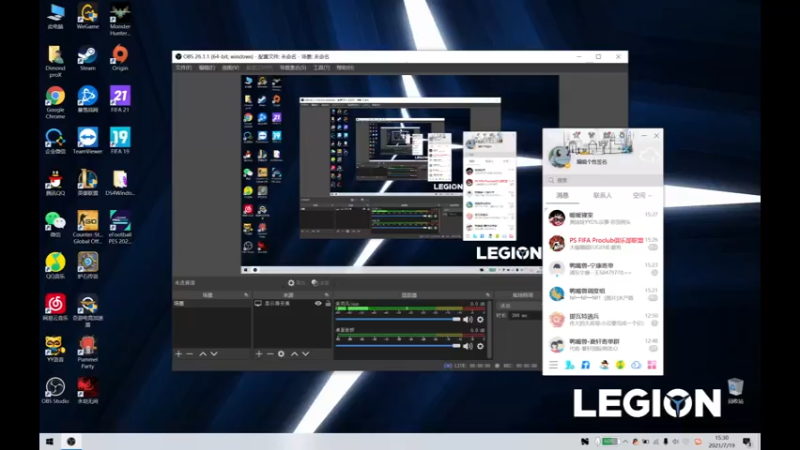
Task: Remove the selected source with the minus icon
Action: (x=270, y=354)
